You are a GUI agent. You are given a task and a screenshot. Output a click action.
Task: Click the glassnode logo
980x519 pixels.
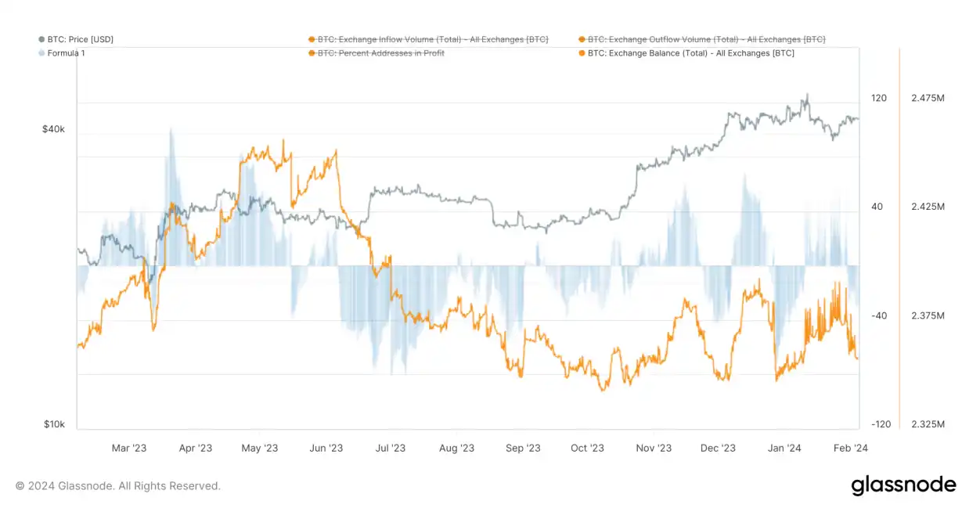click(x=903, y=485)
